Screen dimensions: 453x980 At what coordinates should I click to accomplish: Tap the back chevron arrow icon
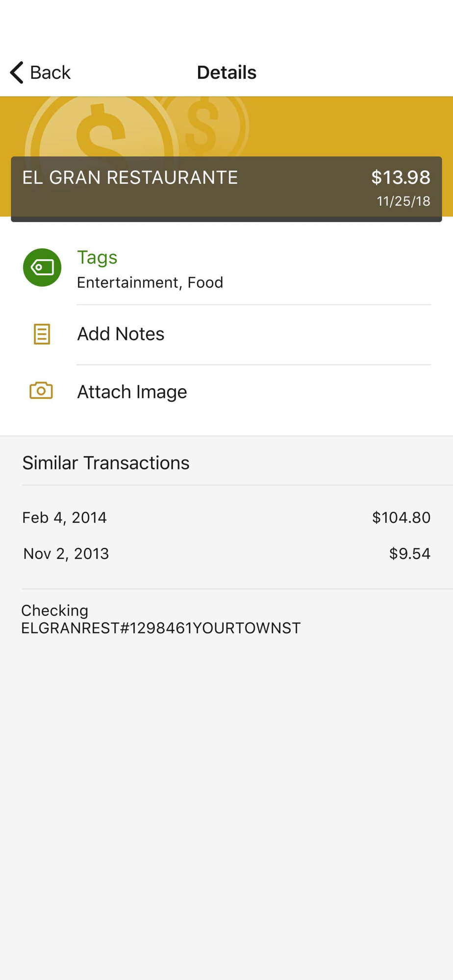point(17,73)
